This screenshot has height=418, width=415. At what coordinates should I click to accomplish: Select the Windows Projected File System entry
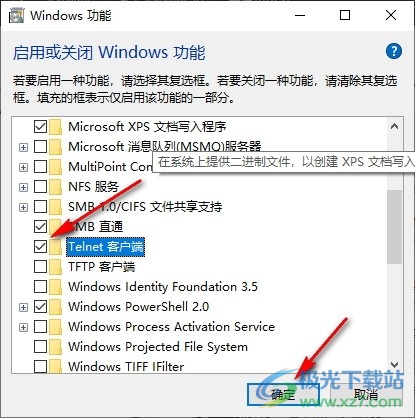pos(158,347)
